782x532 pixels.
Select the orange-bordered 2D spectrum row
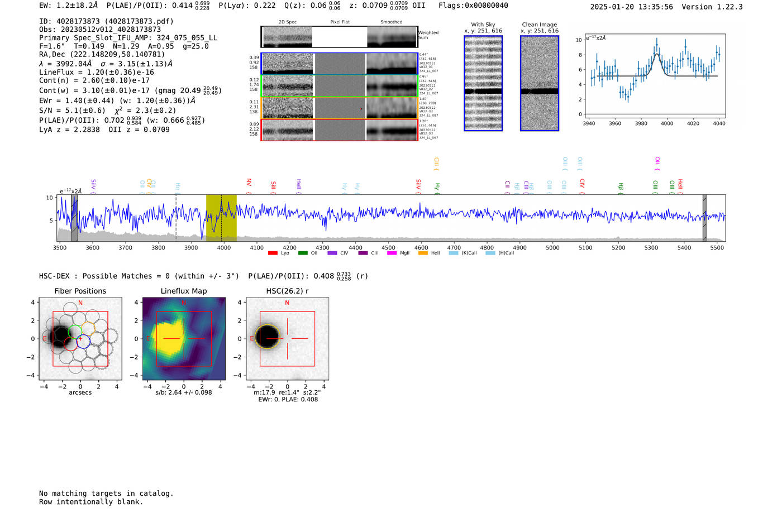coord(339,108)
